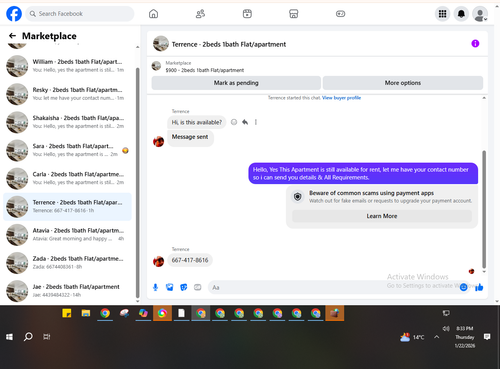Reply to 'Hi, is this available?' message
The width and height of the screenshot is (500, 369).
[x=245, y=122]
